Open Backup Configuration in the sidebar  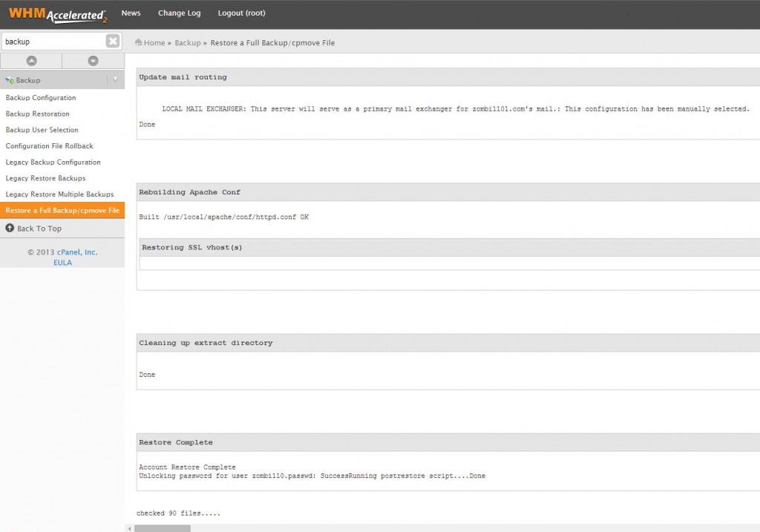coord(41,97)
